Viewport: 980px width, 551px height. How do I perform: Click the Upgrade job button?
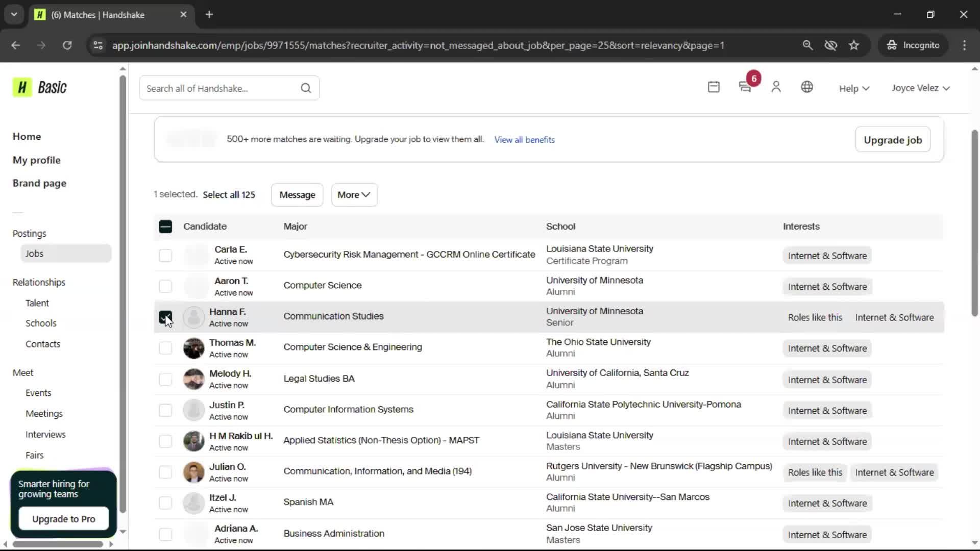pyautogui.click(x=893, y=140)
